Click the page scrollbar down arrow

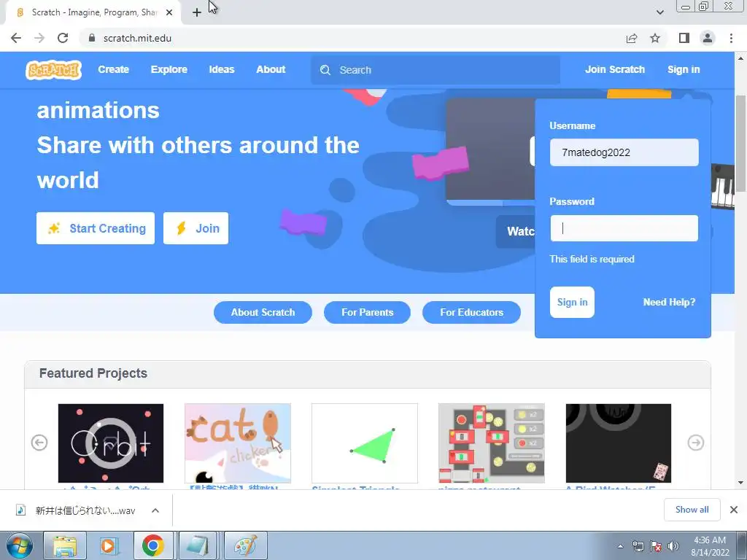(x=741, y=483)
